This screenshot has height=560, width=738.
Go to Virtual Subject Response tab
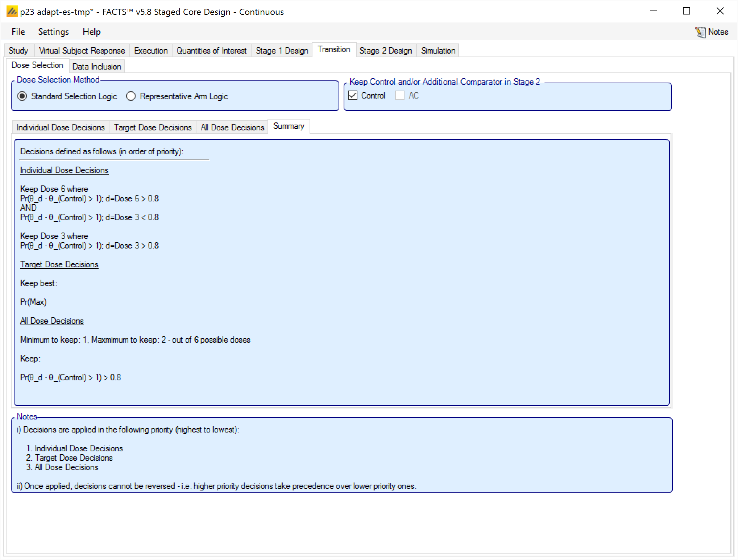coord(82,51)
